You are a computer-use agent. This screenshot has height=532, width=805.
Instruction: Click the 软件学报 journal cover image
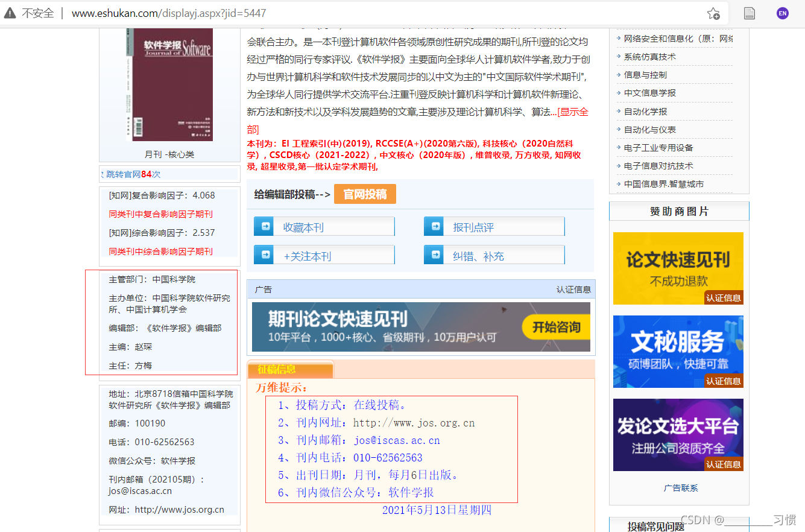click(x=169, y=84)
